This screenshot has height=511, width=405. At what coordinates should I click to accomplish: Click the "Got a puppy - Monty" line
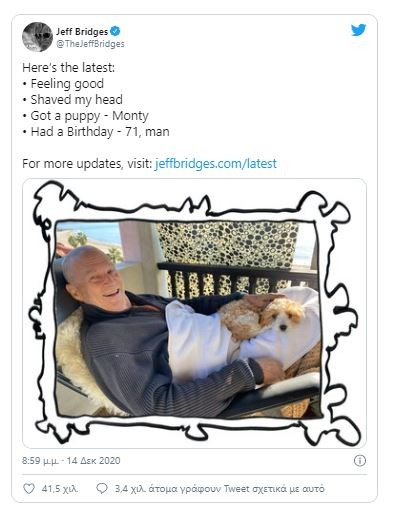(90, 116)
